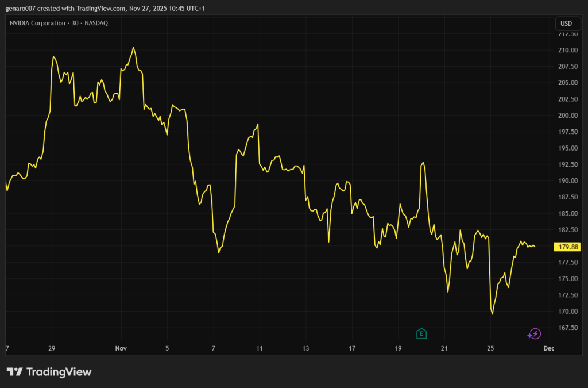Image resolution: width=588 pixels, height=388 pixels.
Task: Click the 167.50 price scale label
Action: click(567, 328)
